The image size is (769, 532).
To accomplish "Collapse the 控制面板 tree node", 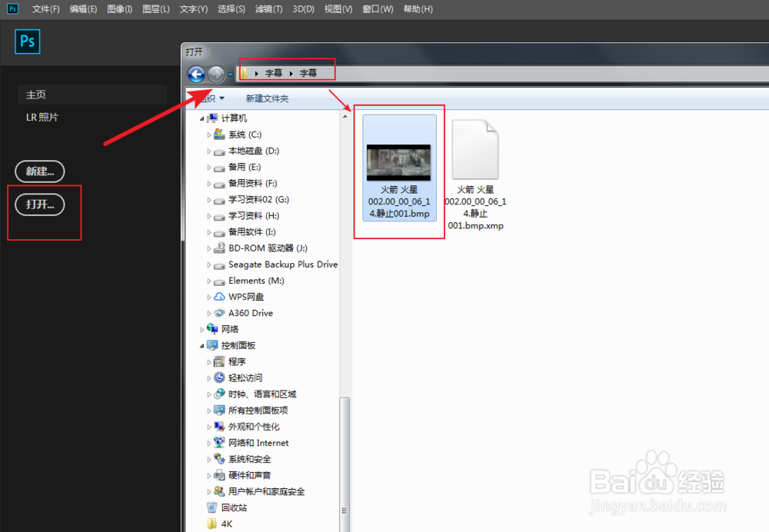I will [201, 346].
